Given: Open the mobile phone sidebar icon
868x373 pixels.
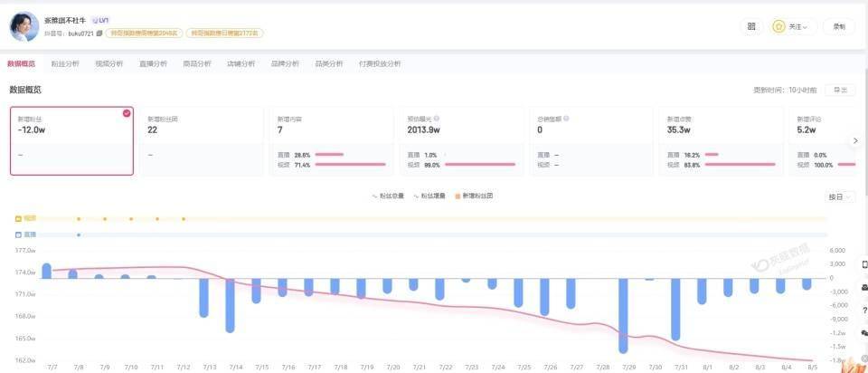Looking at the screenshot, I should 864,263.
